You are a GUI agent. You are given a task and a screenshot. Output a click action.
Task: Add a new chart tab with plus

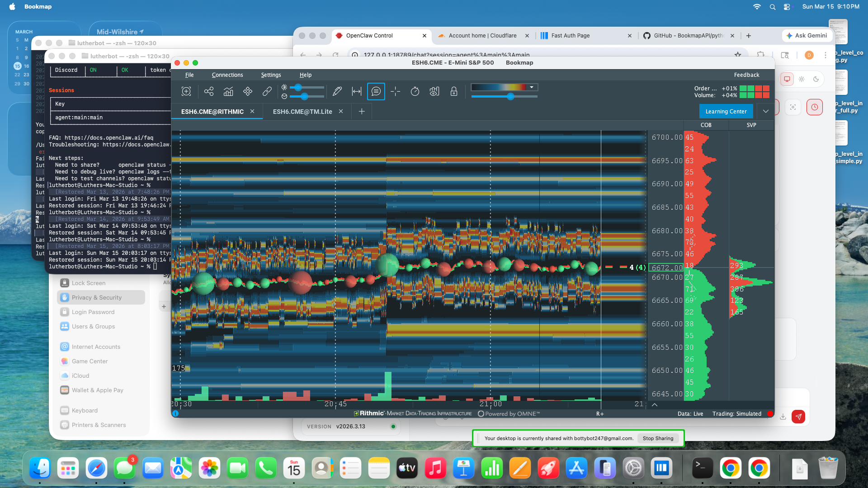(362, 112)
